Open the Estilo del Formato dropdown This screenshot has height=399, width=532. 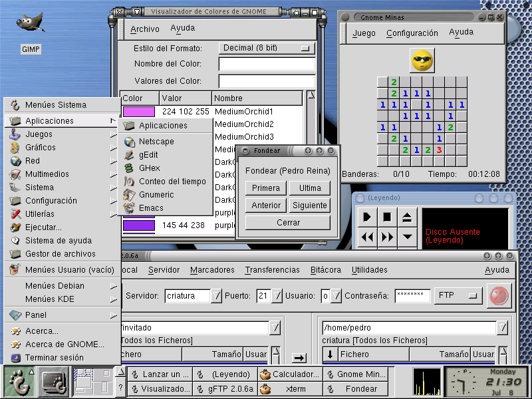click(267, 48)
